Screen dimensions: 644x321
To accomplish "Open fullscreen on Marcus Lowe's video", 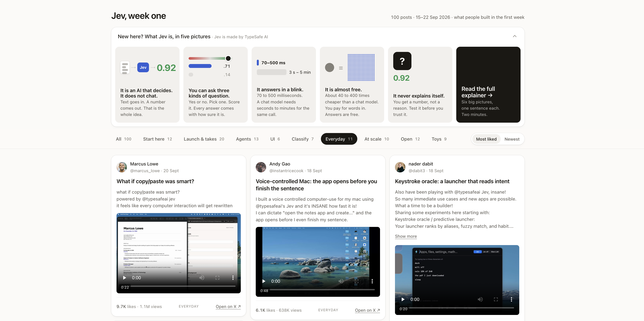I will (217, 278).
